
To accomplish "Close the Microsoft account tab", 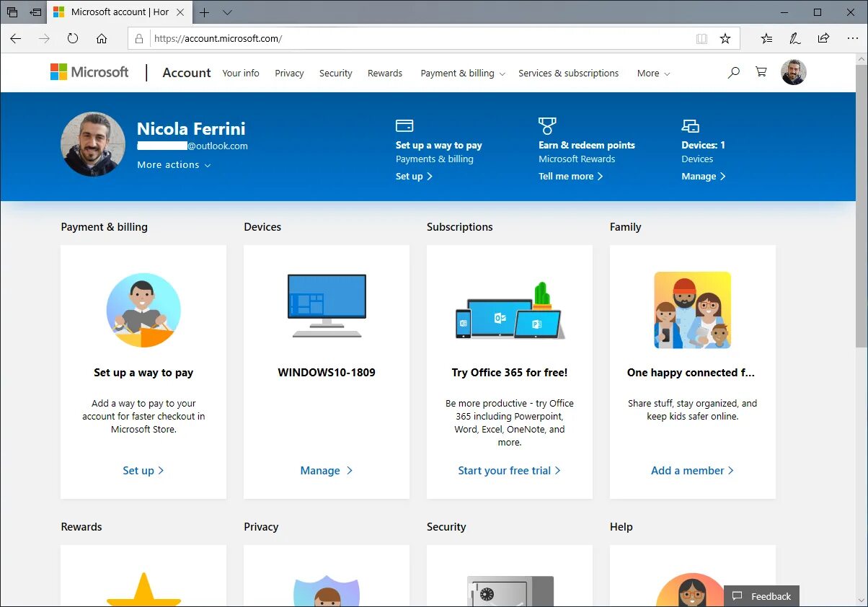I will click(180, 12).
